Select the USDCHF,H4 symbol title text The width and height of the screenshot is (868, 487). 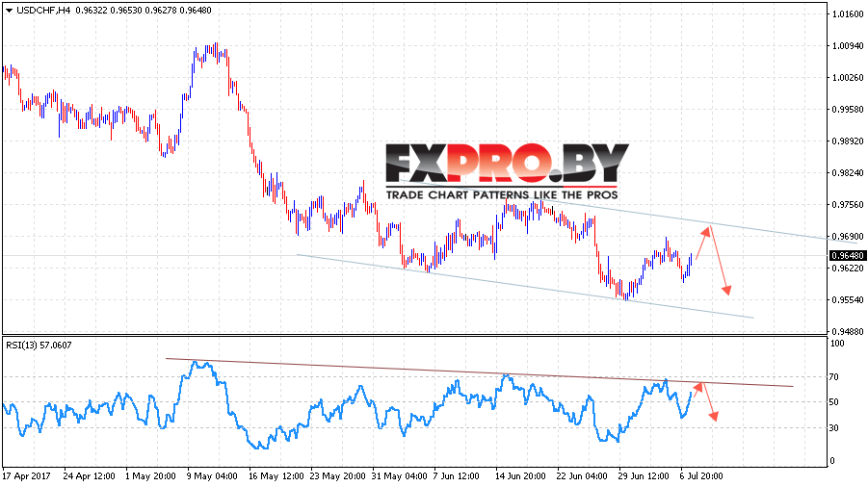click(x=43, y=10)
